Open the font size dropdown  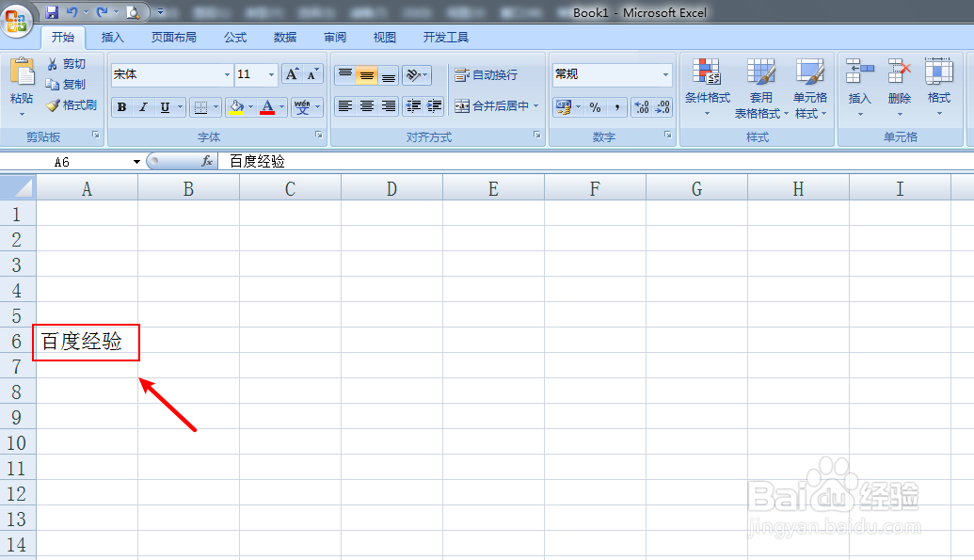coord(271,74)
